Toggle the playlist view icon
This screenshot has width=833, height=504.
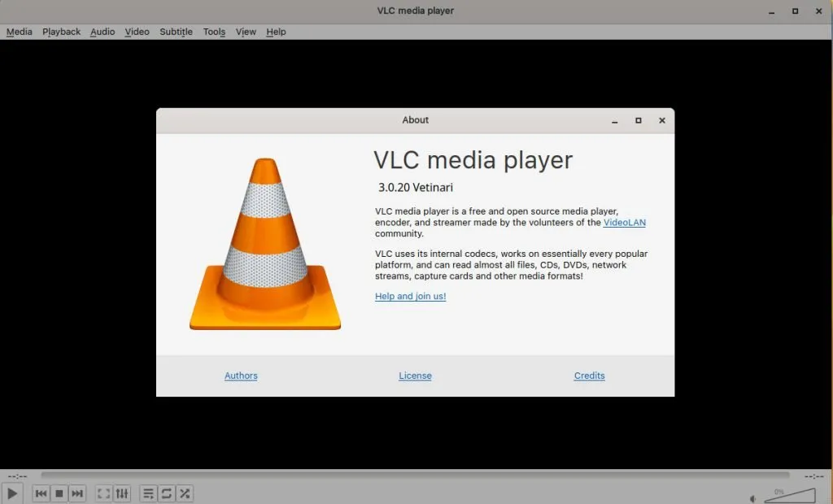[148, 493]
